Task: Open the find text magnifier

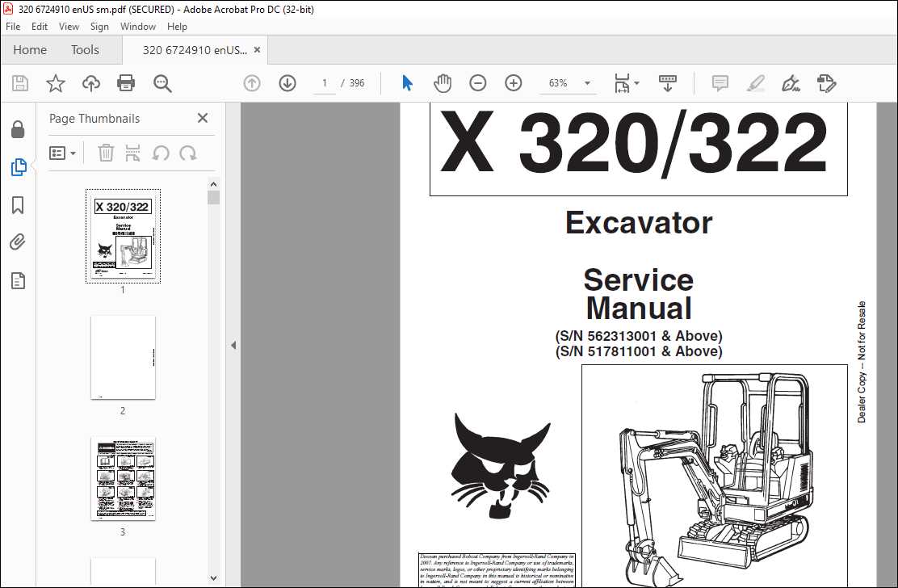Action: (162, 83)
